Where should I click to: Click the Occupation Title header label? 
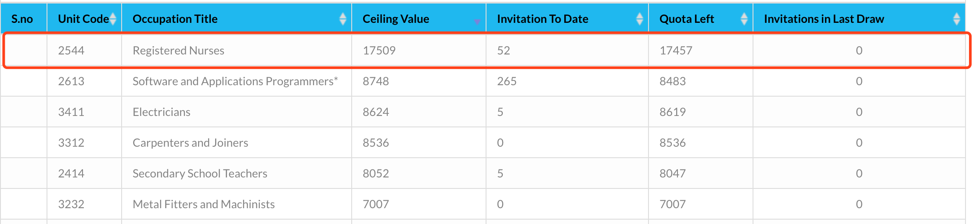(175, 19)
